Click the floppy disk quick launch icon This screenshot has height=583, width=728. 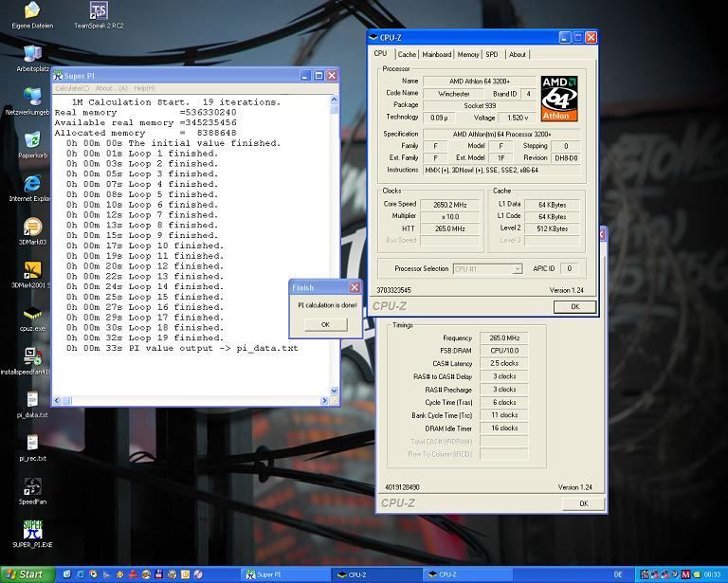tap(159, 574)
